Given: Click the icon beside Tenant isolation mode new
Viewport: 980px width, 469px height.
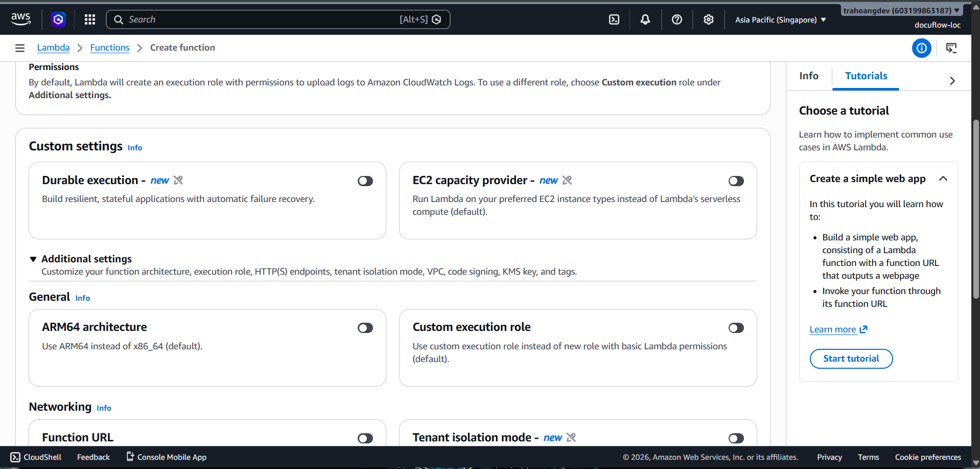Looking at the screenshot, I should tap(571, 437).
